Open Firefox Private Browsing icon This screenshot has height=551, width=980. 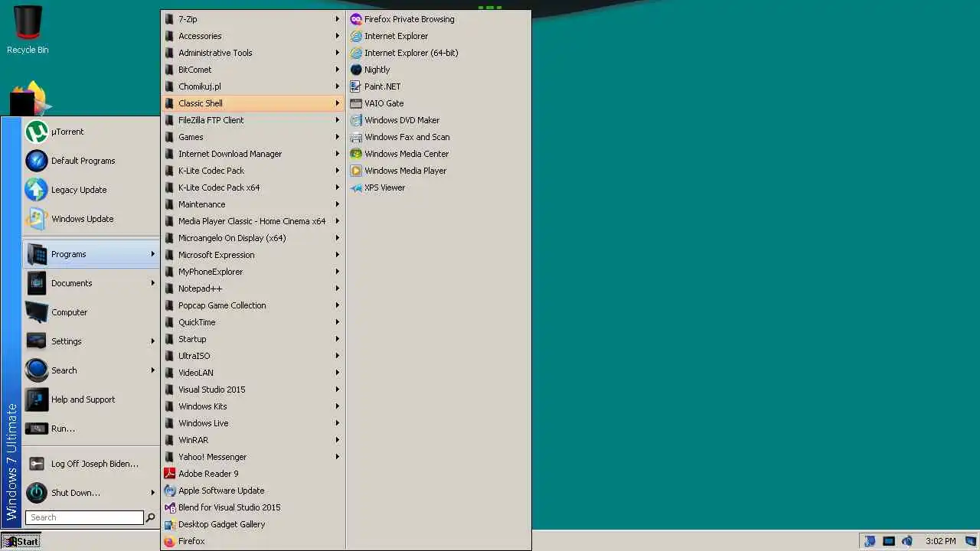(x=356, y=19)
